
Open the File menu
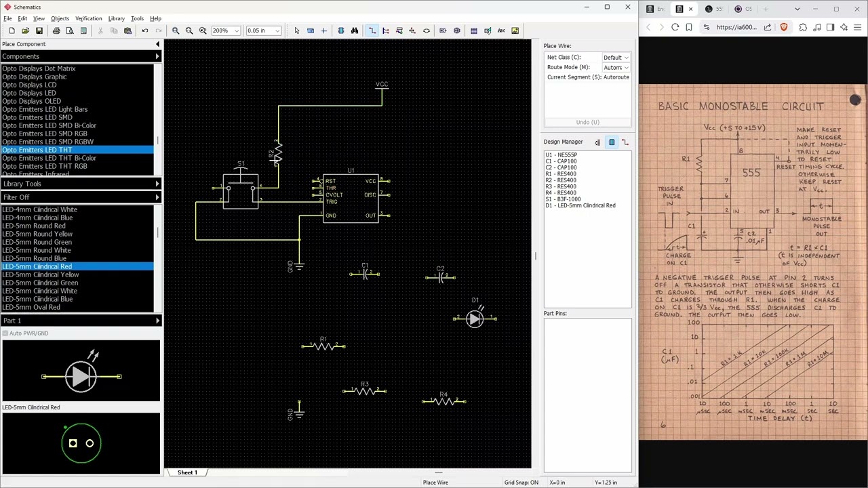(x=7, y=18)
